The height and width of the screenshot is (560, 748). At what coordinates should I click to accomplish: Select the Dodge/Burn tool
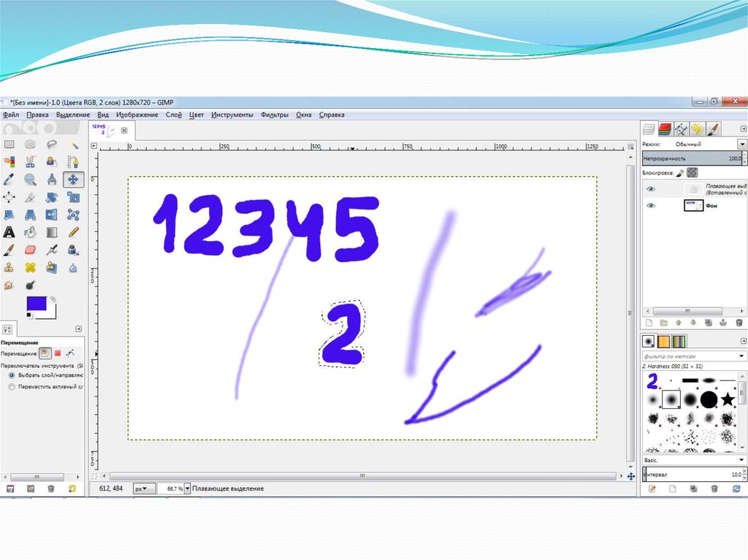pyautogui.click(x=30, y=285)
